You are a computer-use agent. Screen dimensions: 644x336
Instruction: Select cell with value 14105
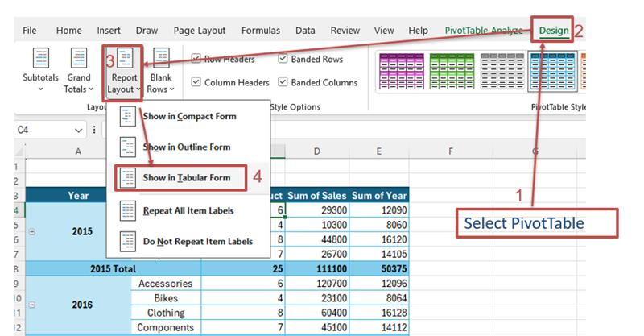tap(378, 254)
